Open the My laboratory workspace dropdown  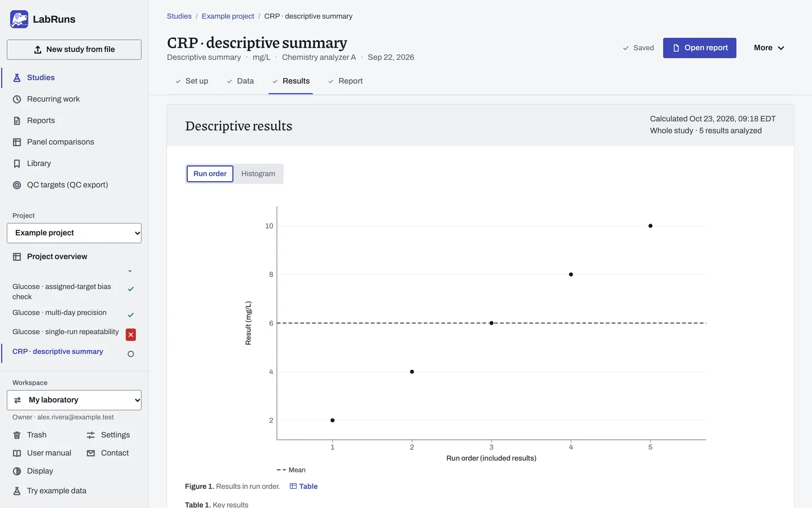[74, 400]
